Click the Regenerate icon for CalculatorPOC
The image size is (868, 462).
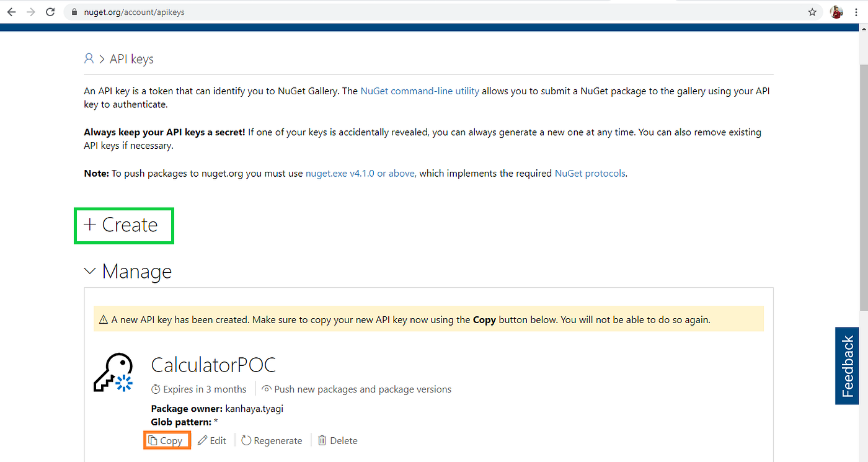pos(247,440)
